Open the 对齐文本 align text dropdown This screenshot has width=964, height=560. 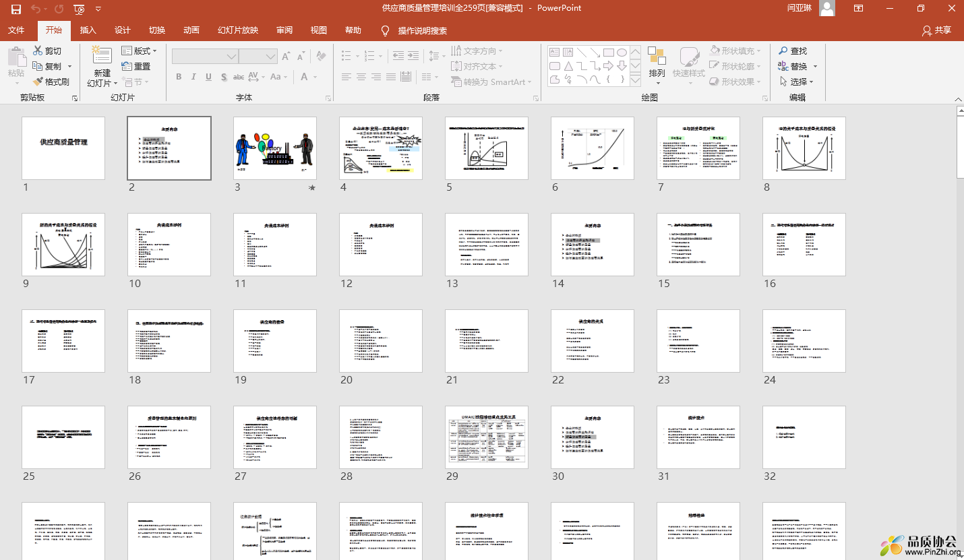(477, 67)
